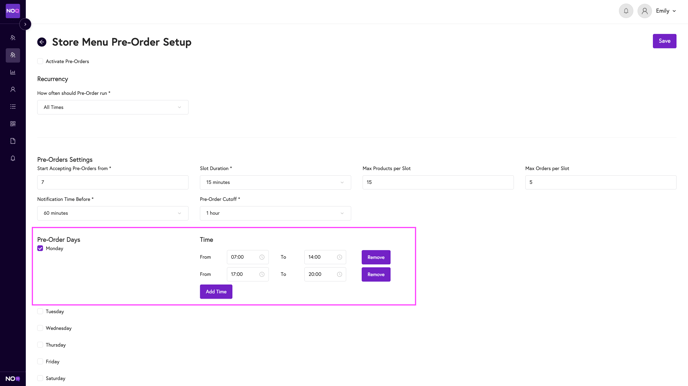This screenshot has height=386, width=688.
Task: Click the clock icon in the 20:00 field
Action: 339,274
